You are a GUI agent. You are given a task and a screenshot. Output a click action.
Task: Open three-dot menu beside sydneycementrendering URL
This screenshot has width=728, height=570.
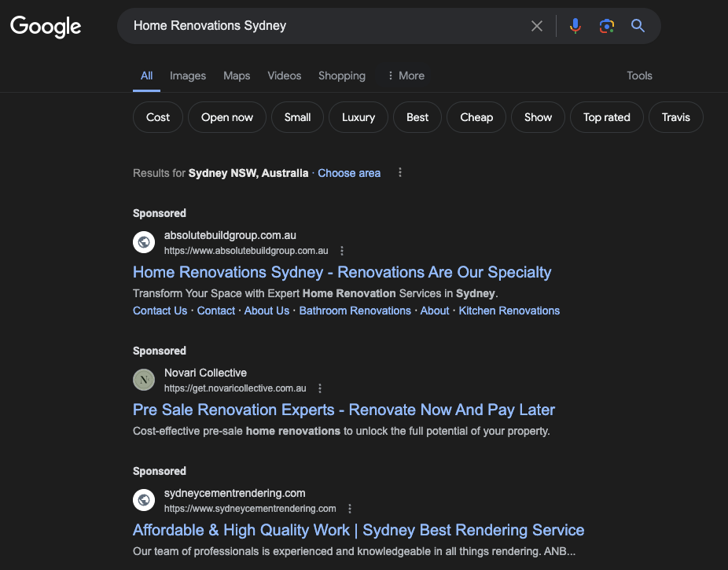coord(350,509)
